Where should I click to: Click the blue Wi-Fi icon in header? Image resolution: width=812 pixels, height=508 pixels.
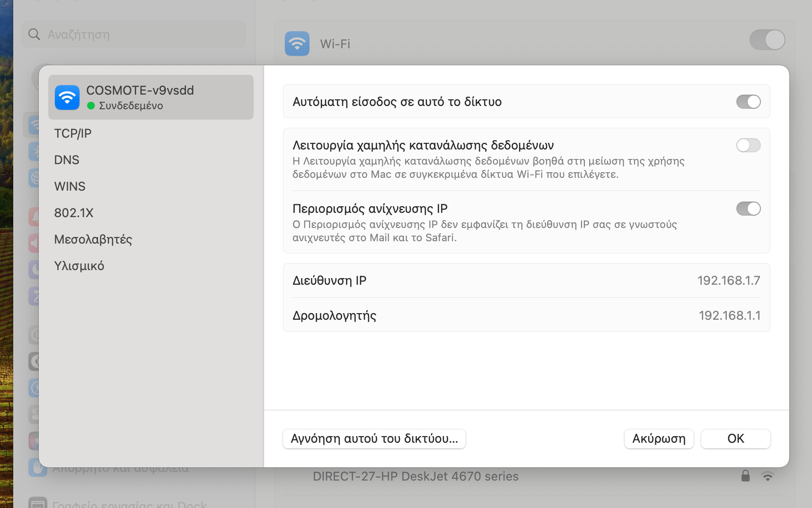pyautogui.click(x=297, y=44)
